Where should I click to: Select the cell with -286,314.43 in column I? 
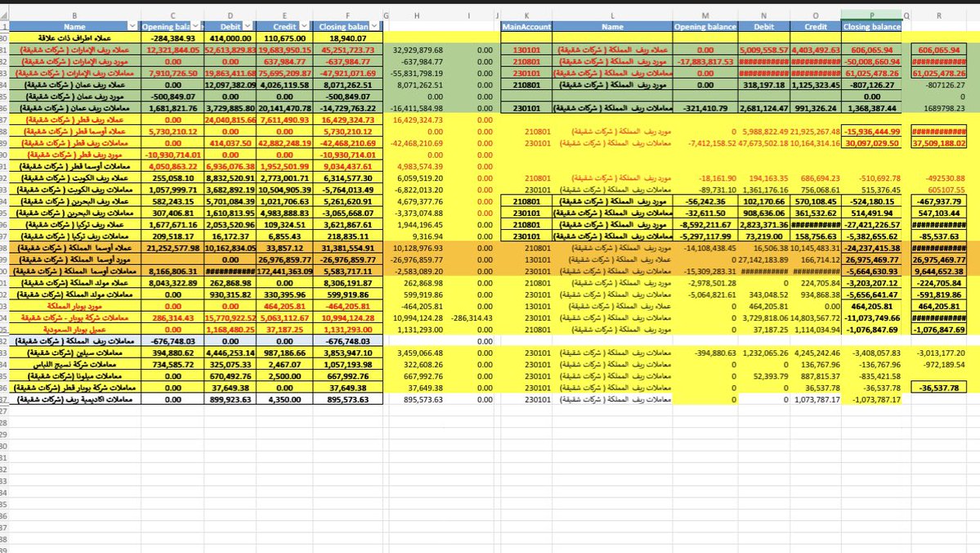pyautogui.click(x=469, y=317)
